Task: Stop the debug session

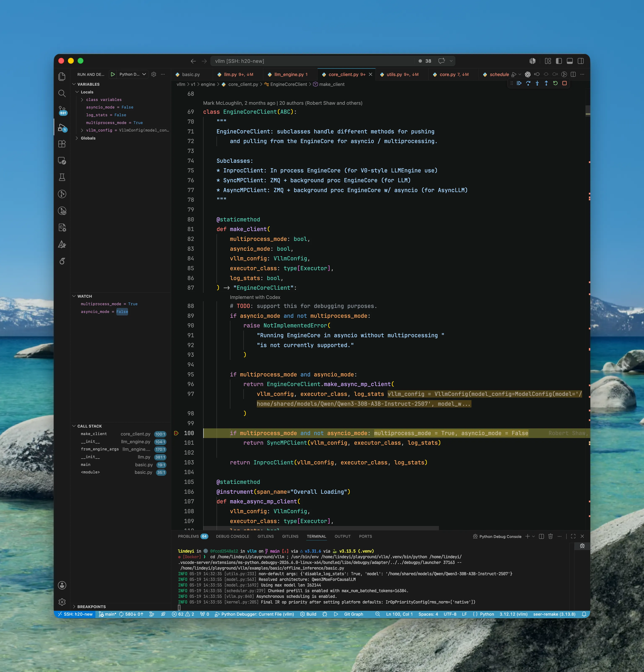Action: coord(564,83)
